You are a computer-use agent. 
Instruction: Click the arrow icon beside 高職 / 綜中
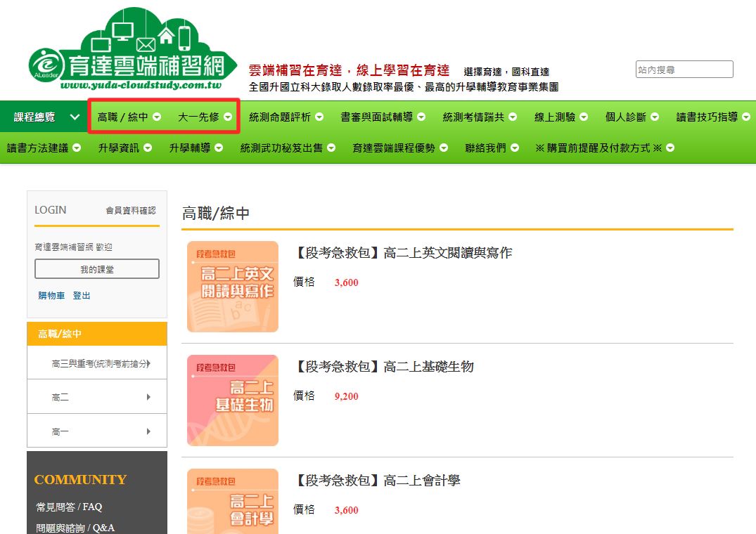tap(157, 117)
